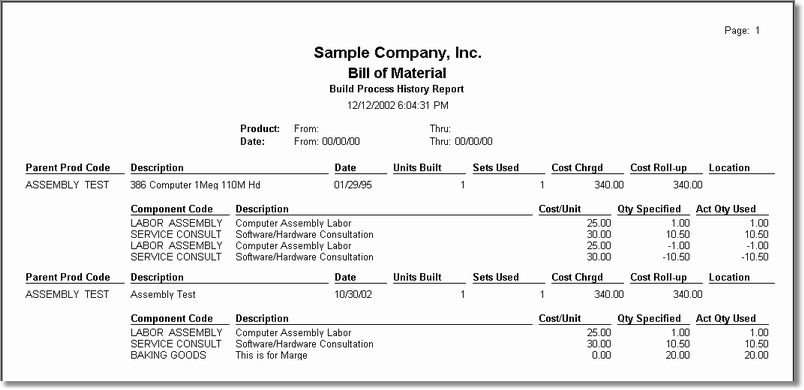The image size is (804, 390).
Task: Select the BAKING GOODS component row
Action: click(450, 355)
